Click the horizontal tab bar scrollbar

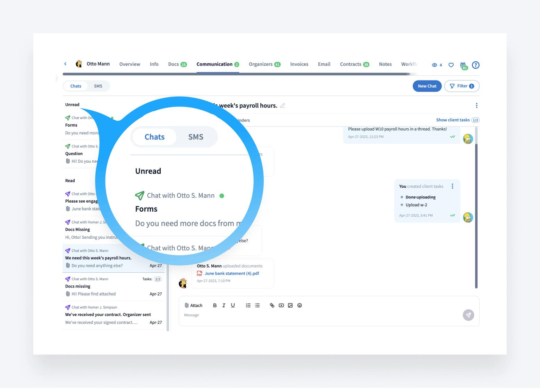(236, 74)
